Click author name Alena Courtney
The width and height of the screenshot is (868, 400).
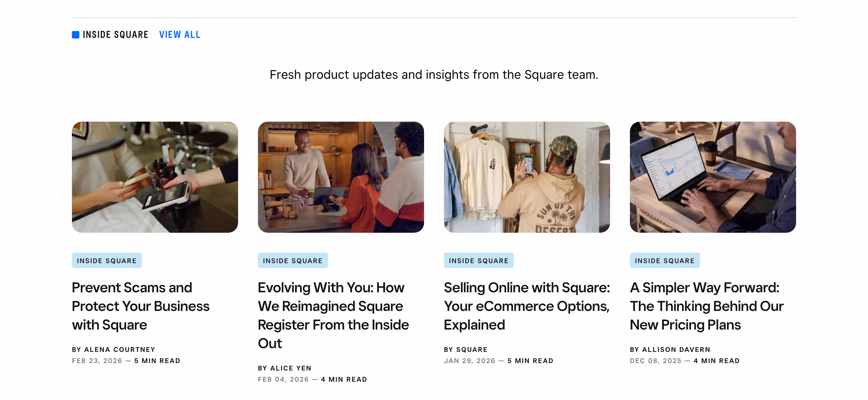[x=120, y=349]
